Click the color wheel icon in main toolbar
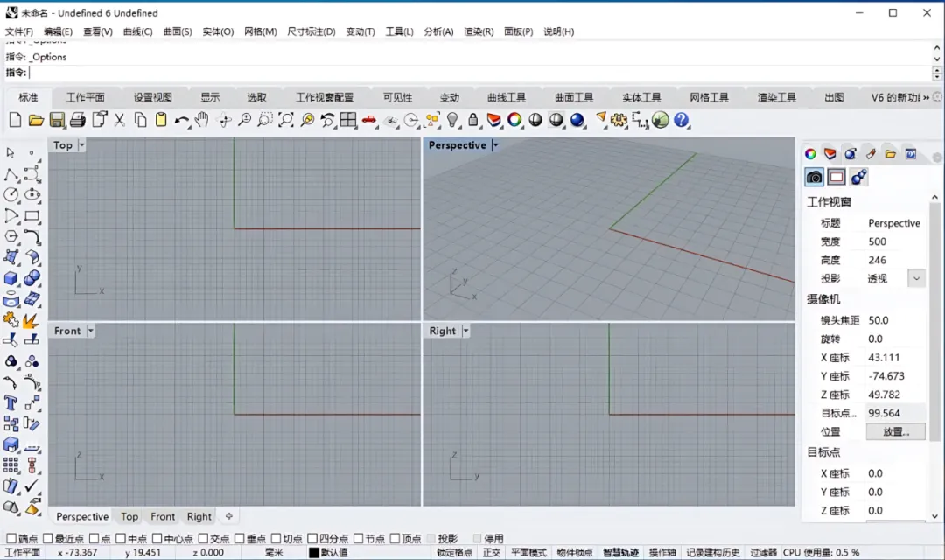Viewport: 945px width, 560px height. click(x=514, y=120)
